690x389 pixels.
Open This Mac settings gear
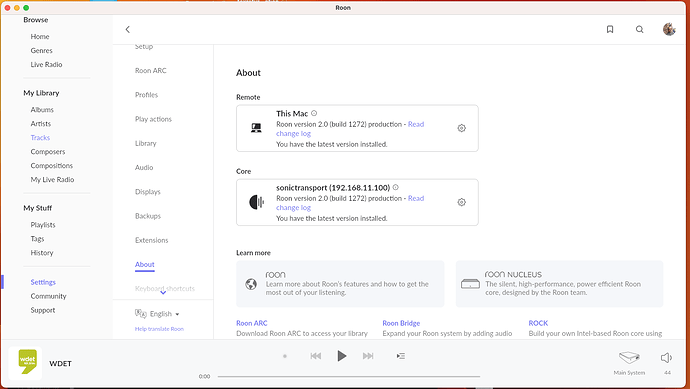(461, 128)
